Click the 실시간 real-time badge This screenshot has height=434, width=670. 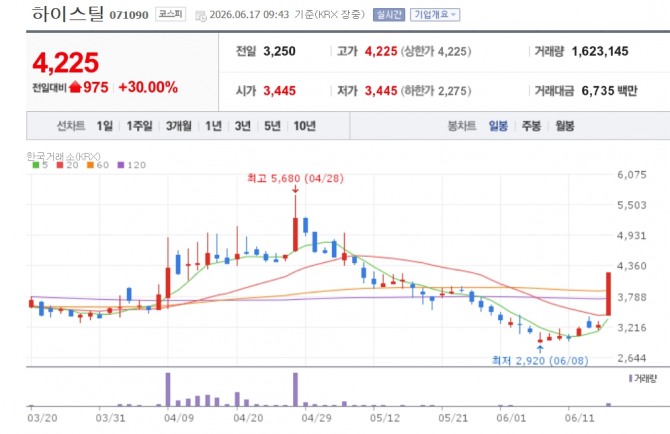[x=388, y=15]
